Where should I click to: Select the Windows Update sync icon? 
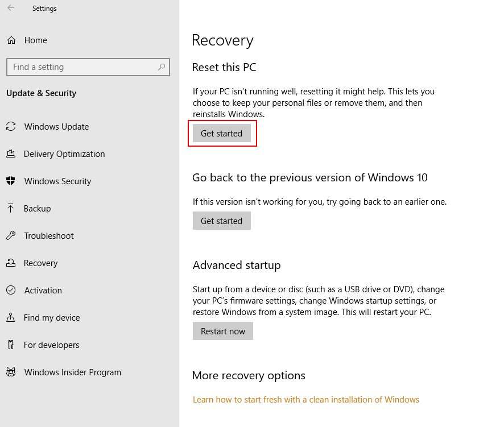[x=11, y=126]
